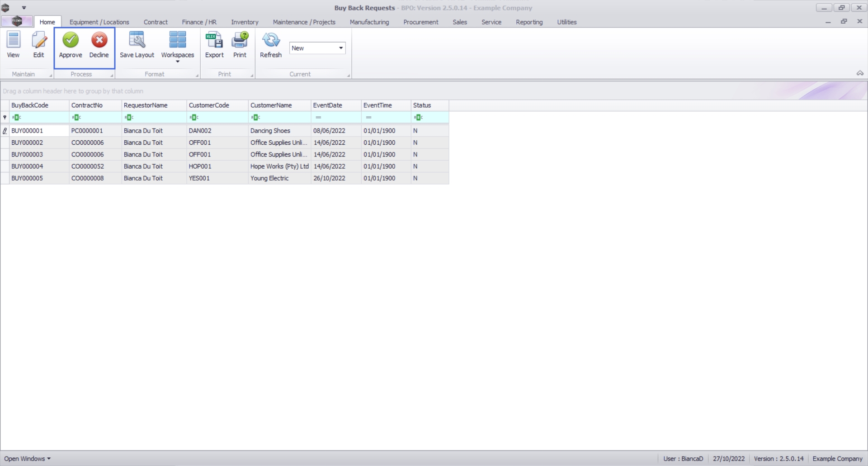This screenshot has width=868, height=466.
Task: Sort by the CustomerCode column header
Action: 217,105
